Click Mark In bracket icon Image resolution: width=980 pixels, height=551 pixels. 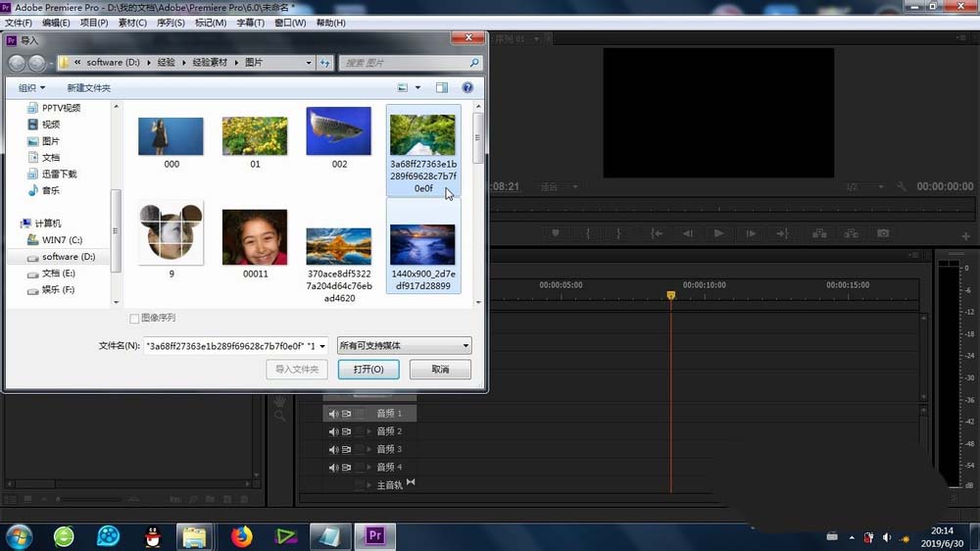(x=587, y=233)
